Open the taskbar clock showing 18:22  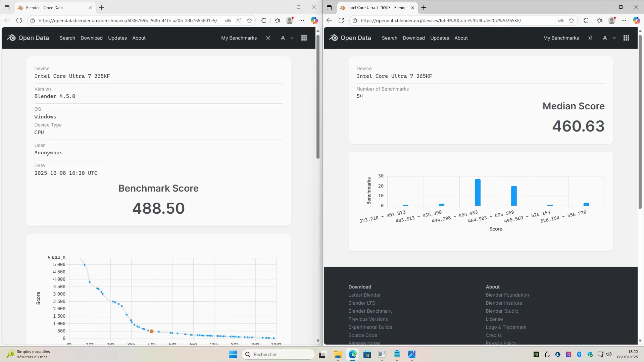point(627,354)
